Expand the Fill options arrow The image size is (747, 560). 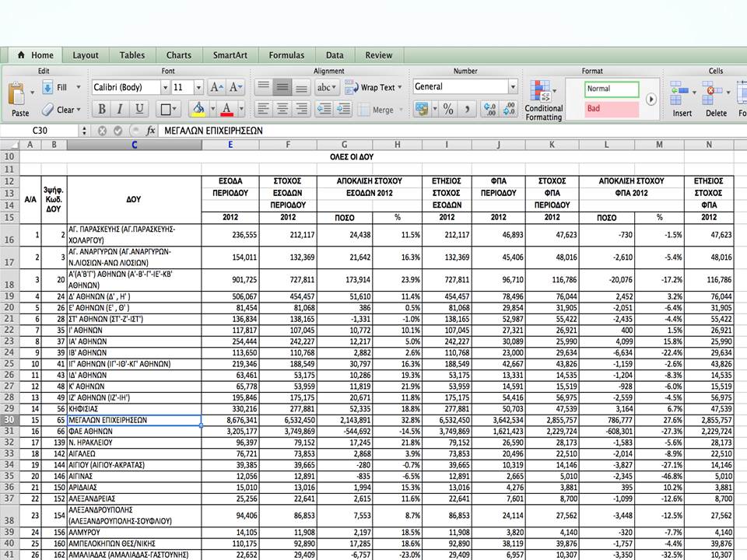[79, 87]
